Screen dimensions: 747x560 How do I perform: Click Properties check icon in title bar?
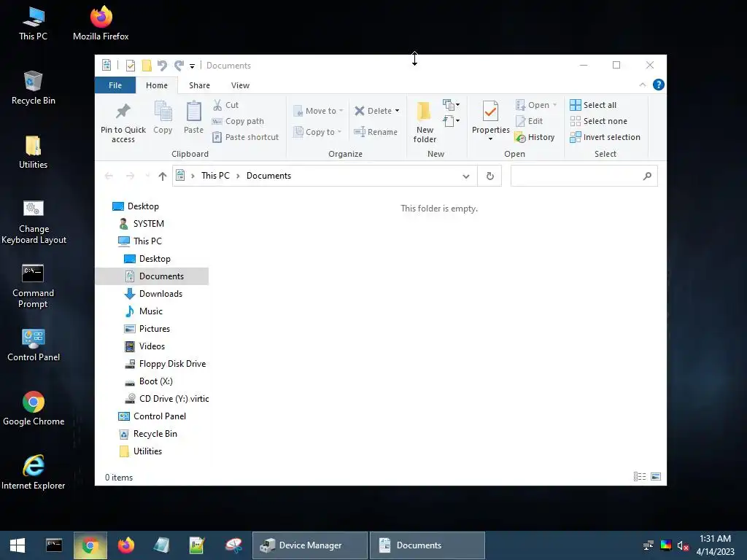click(x=130, y=65)
